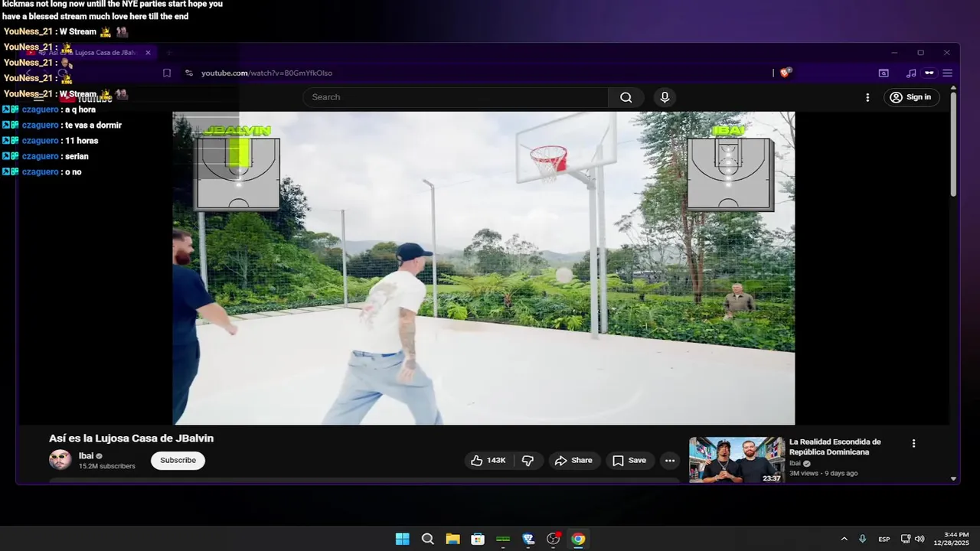Viewport: 980px width, 551px height.
Task: Click the YouTube search magnifier button
Action: click(x=626, y=97)
